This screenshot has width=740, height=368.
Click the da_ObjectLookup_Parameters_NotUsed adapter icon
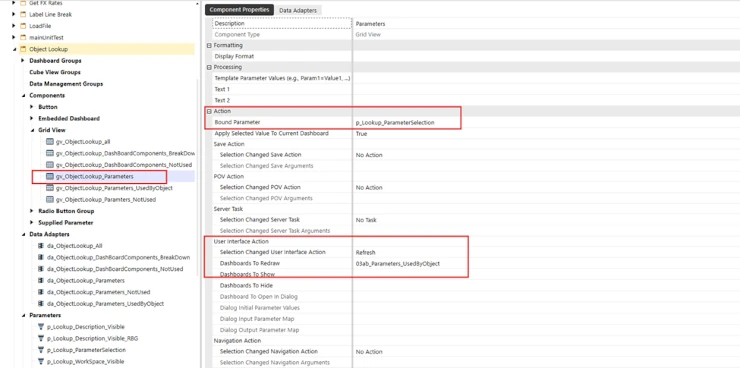[41, 292]
